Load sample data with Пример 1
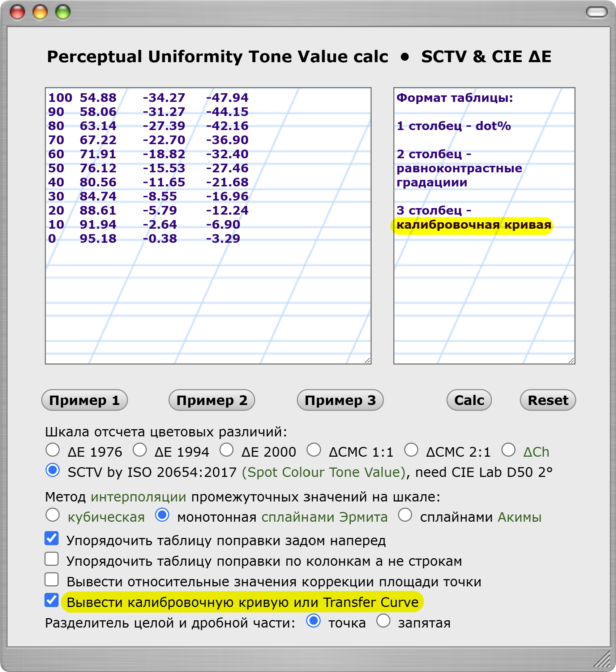This screenshot has width=616, height=672. pyautogui.click(x=85, y=400)
